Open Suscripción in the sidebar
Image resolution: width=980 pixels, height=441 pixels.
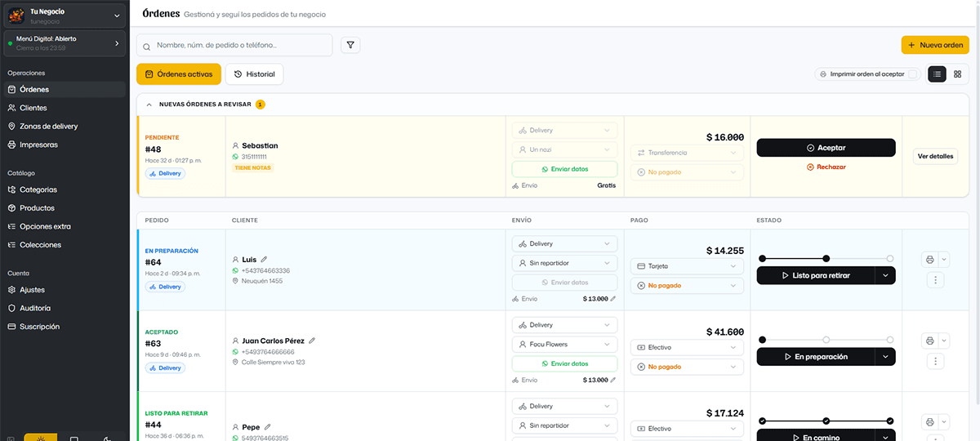(65, 327)
